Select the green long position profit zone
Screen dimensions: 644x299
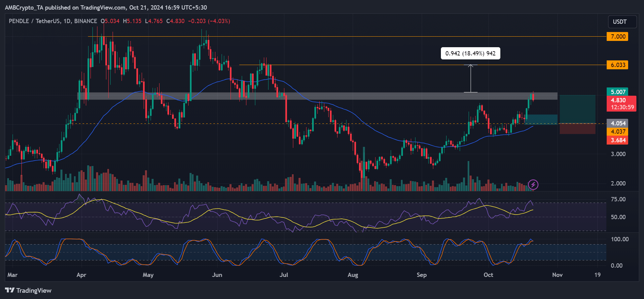tap(577, 109)
